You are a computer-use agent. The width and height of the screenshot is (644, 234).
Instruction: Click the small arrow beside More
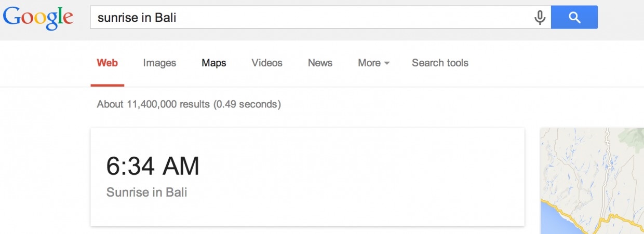tap(386, 64)
